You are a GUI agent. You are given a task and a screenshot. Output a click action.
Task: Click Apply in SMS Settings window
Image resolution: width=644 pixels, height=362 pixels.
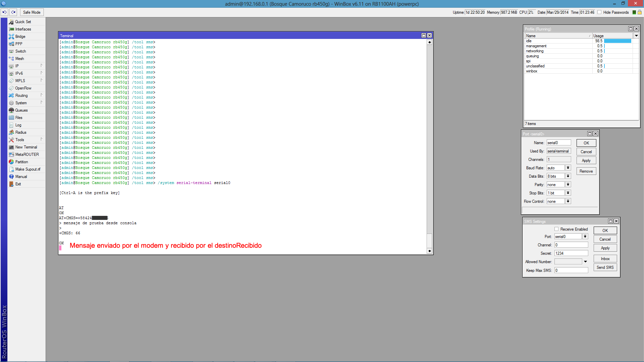click(x=605, y=248)
